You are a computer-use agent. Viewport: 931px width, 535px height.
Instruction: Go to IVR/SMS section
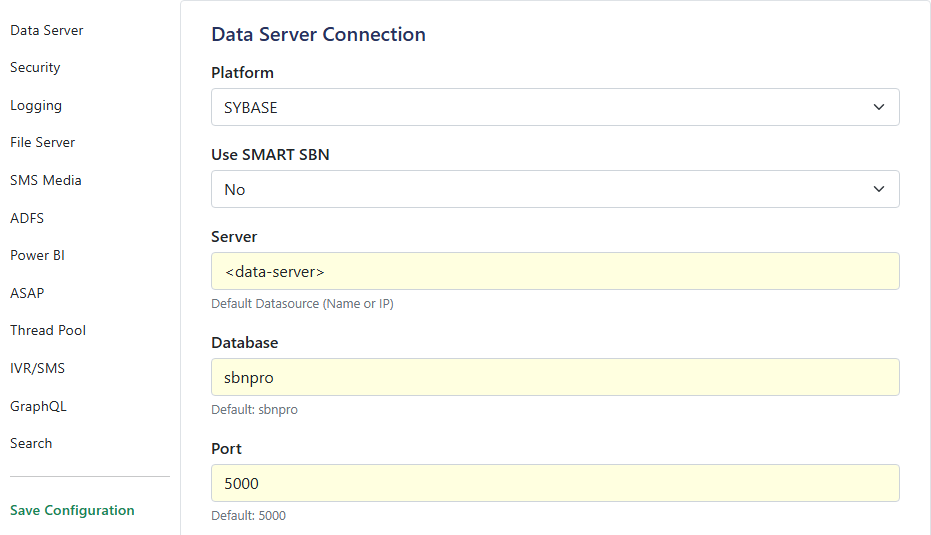(37, 368)
